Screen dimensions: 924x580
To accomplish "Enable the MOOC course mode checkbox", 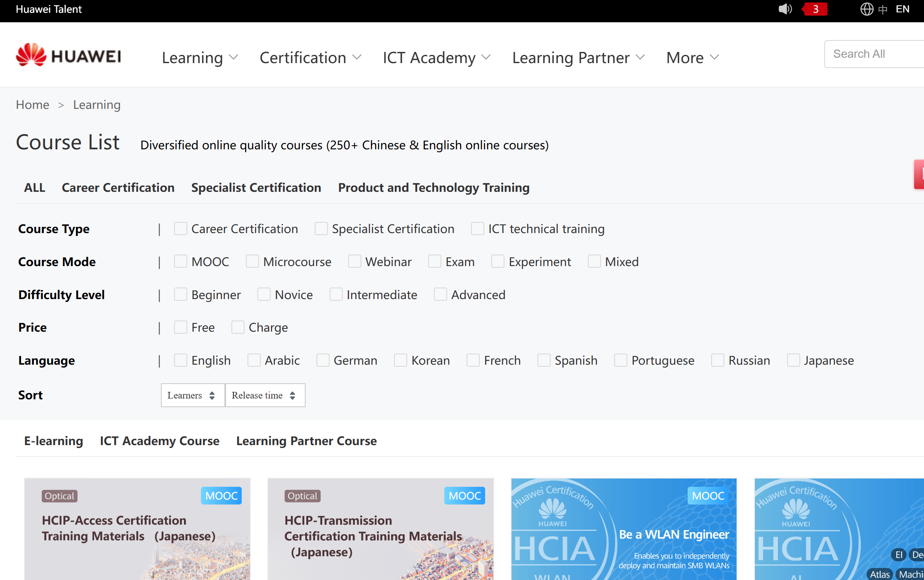I will [x=180, y=262].
